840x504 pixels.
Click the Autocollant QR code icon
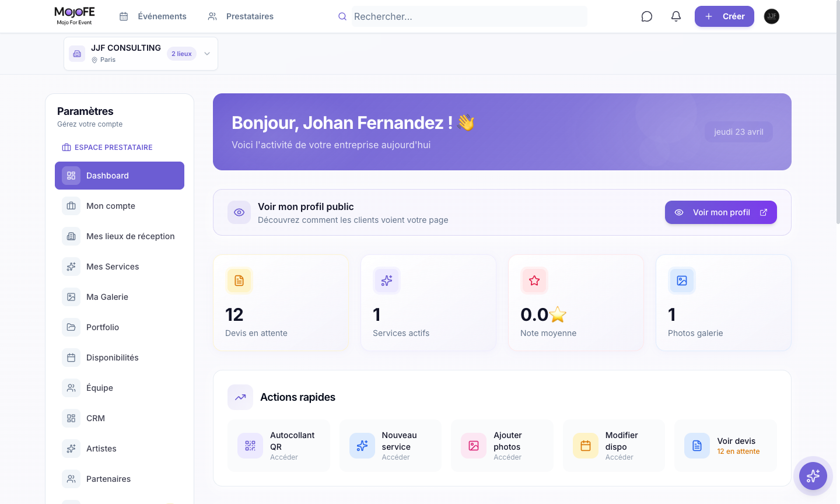click(x=250, y=446)
